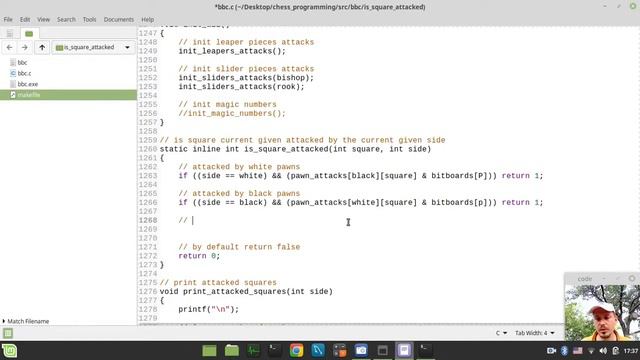Select the bbc file in browser
This screenshot has width=640, height=360.
[22, 62]
